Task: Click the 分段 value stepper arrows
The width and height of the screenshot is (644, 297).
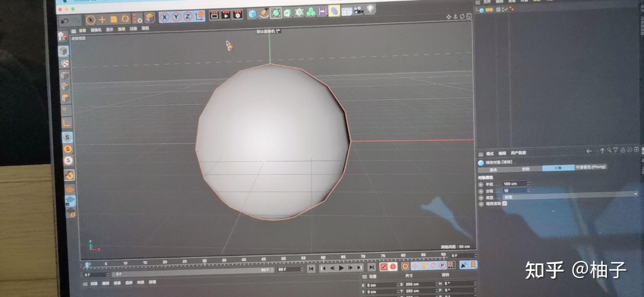Action: point(528,191)
